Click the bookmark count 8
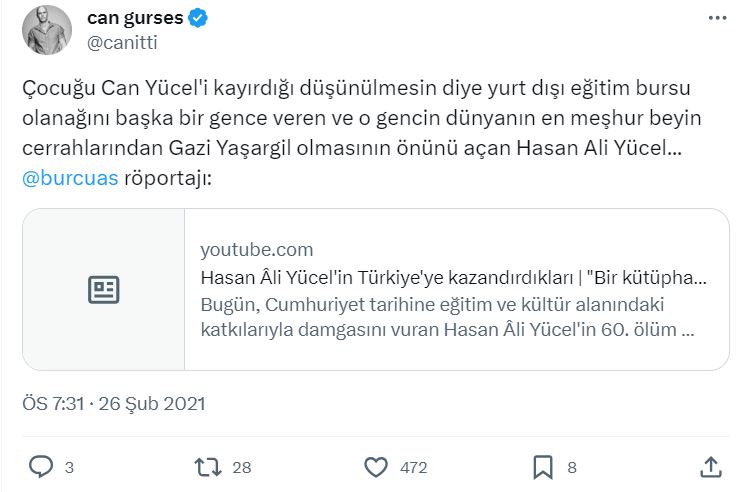Image resolution: width=749 pixels, height=492 pixels. coord(572,467)
